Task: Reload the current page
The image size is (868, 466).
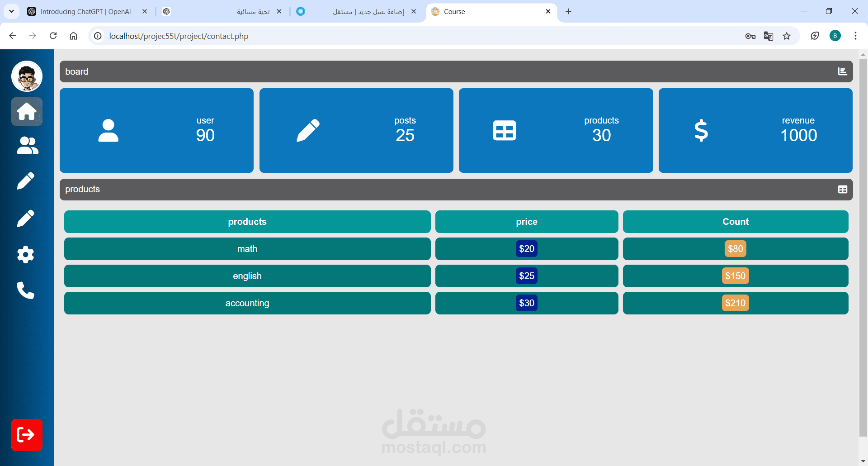Action: point(53,36)
